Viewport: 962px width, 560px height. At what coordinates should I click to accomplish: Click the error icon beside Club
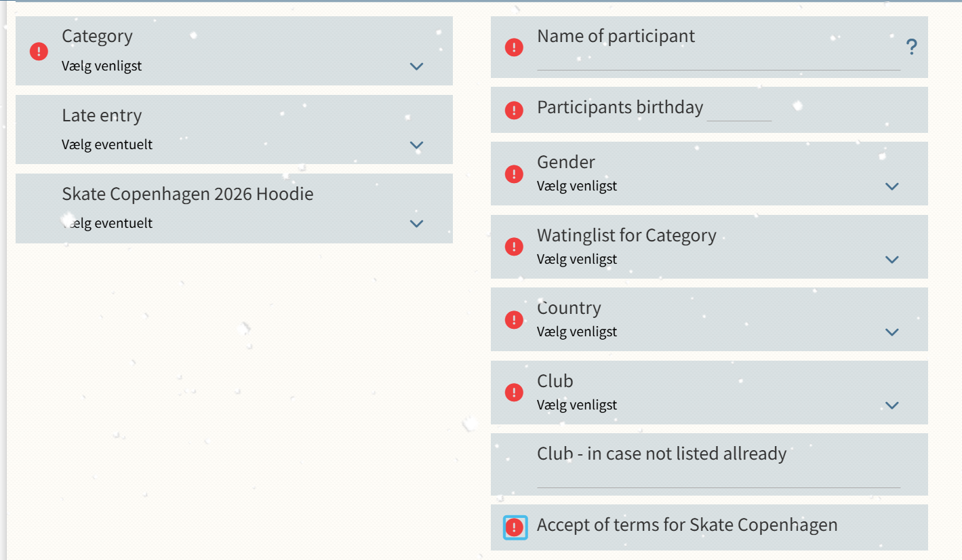[514, 393]
